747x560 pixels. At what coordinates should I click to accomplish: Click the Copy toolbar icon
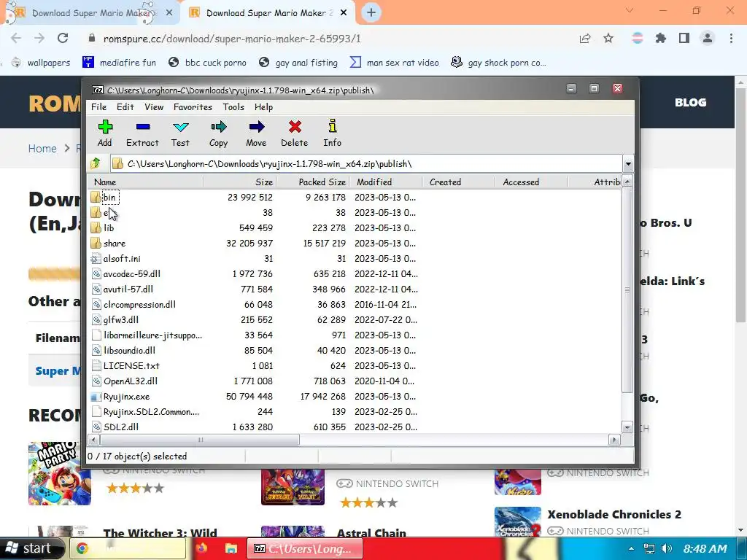click(x=218, y=133)
